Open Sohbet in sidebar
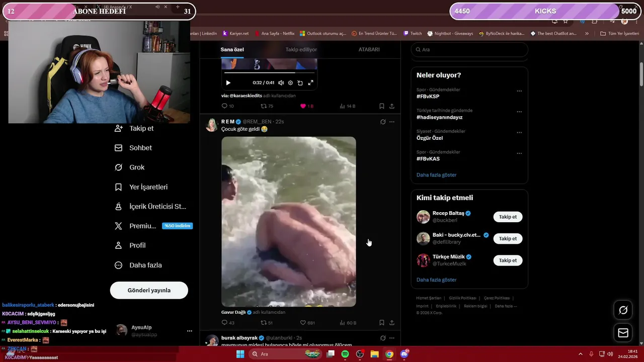This screenshot has width=644, height=362. pos(133,148)
